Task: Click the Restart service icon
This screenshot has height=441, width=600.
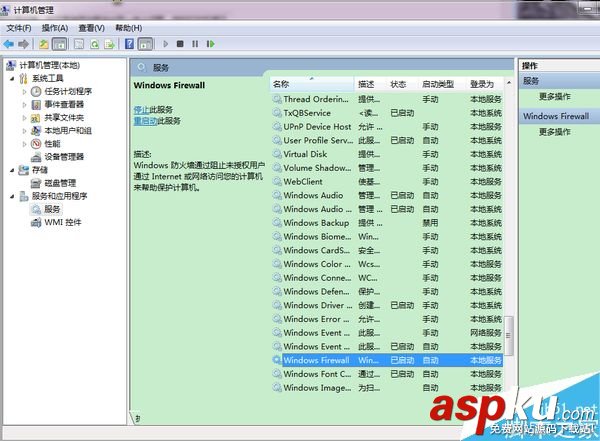Action: (210, 44)
